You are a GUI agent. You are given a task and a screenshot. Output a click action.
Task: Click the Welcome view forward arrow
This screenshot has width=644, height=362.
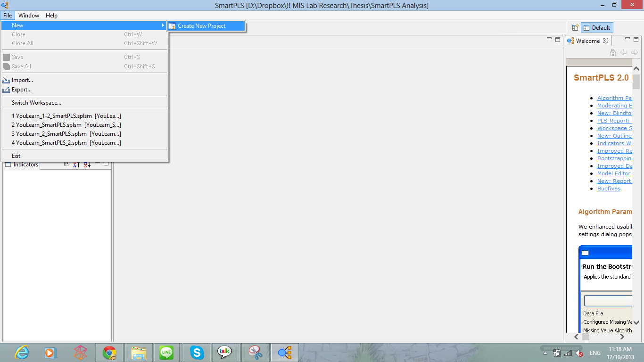point(635,52)
